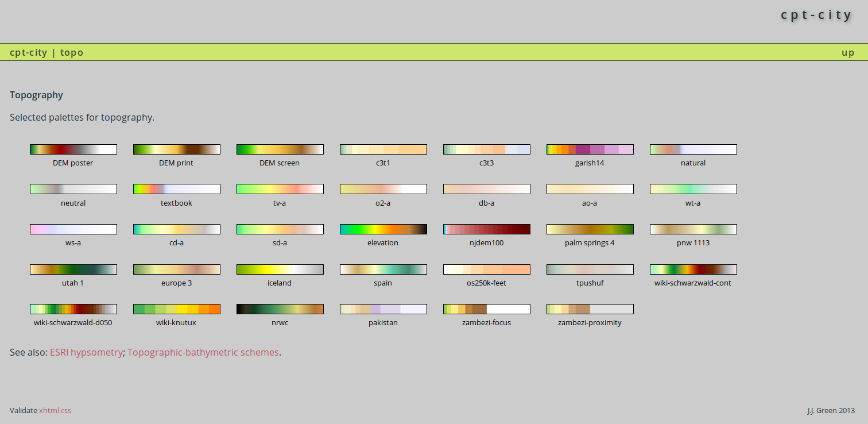Click the 'wt-a' label text
This screenshot has width=868, height=424.
[693, 203]
